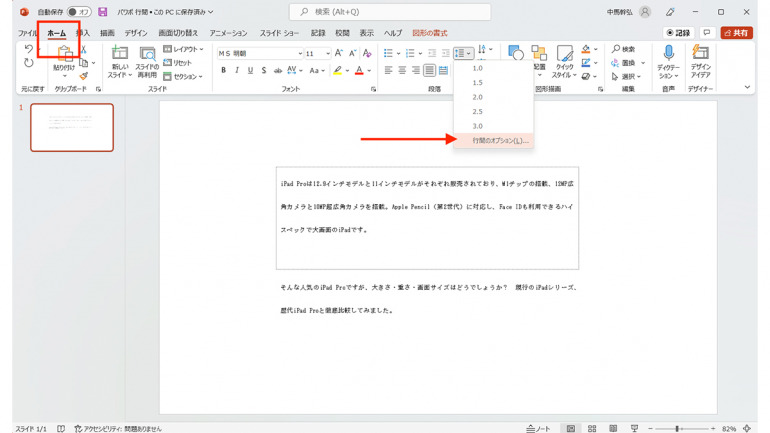Image resolution: width=770 pixels, height=433 pixels.
Task: Click the Paste clipboard icon
Action: [x=64, y=53]
